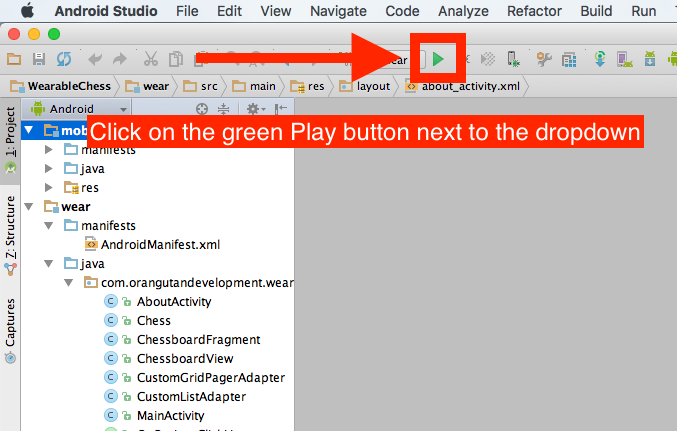Expand the mobile manifests folder arrow

click(x=49, y=149)
